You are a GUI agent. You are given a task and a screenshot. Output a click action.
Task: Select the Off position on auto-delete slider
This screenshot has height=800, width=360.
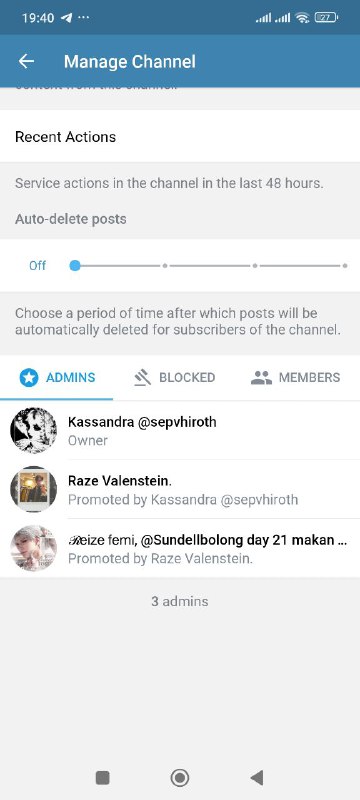pyautogui.click(x=75, y=266)
